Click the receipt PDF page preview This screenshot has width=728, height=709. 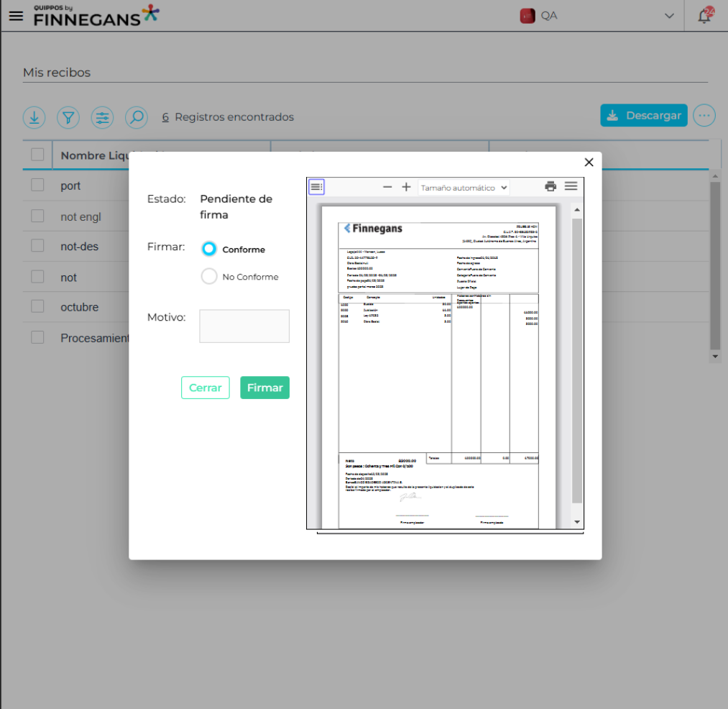tap(439, 367)
